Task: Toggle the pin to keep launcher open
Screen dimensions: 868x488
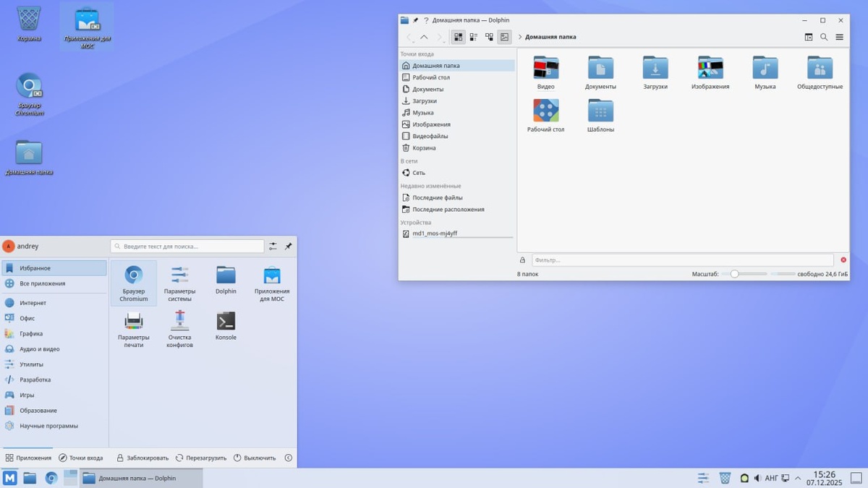Action: 288,247
